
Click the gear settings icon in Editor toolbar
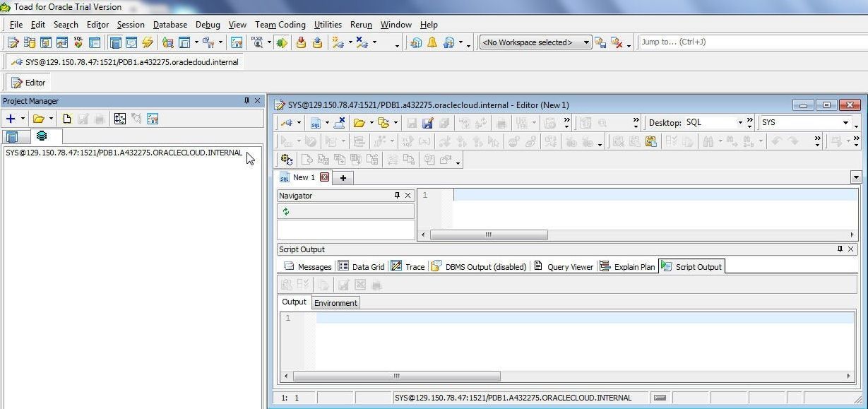[x=287, y=160]
